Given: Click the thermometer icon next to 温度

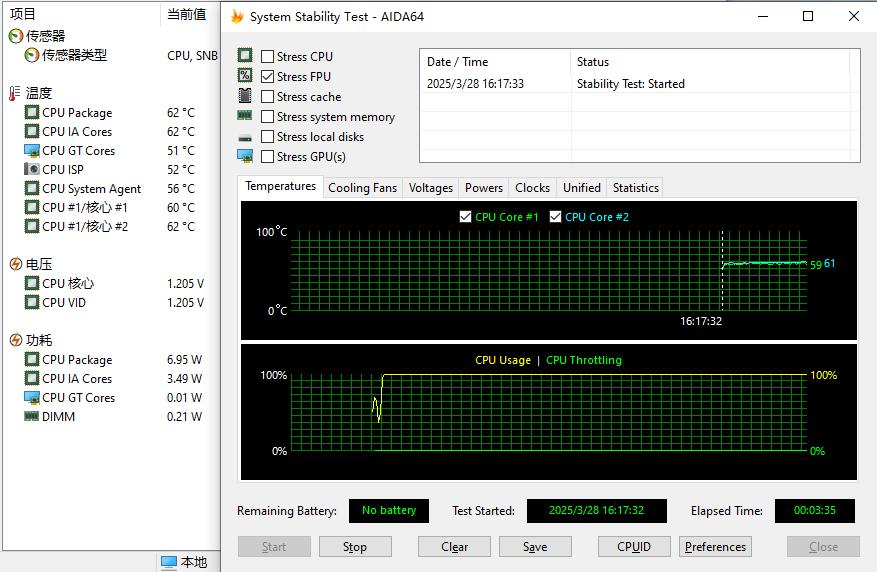Looking at the screenshot, I should (x=15, y=93).
